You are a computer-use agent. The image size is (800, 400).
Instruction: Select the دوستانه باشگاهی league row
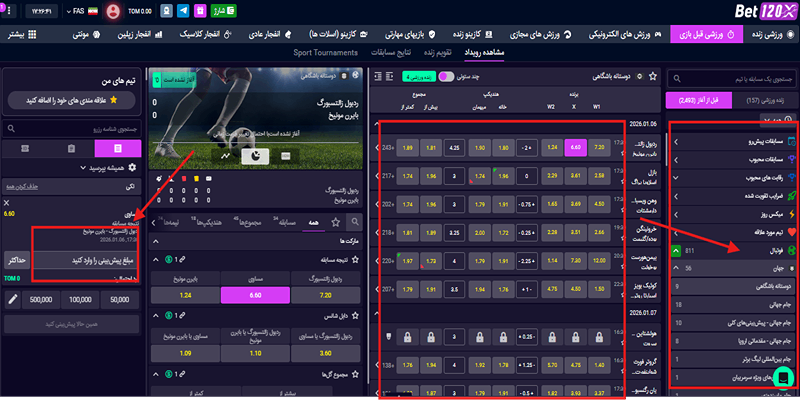point(732,287)
